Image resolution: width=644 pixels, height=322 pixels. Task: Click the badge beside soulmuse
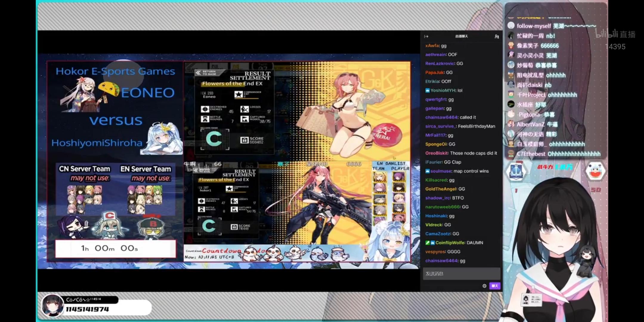[x=428, y=171]
